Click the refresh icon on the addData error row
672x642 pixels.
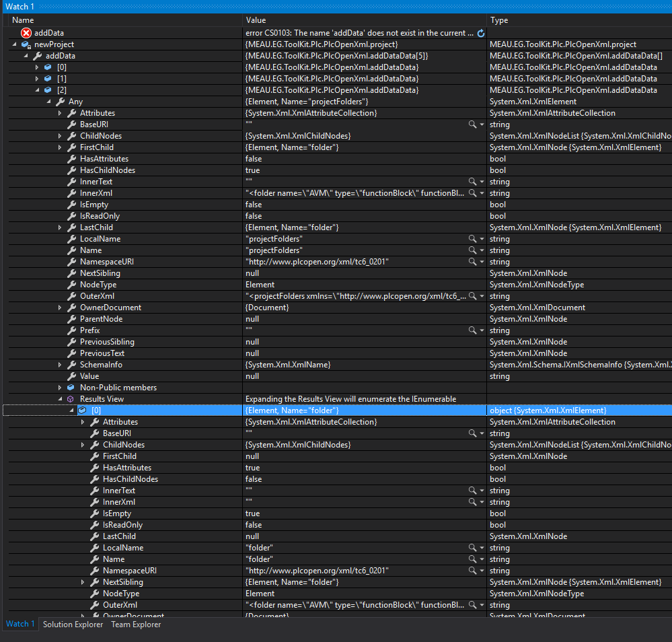point(480,32)
